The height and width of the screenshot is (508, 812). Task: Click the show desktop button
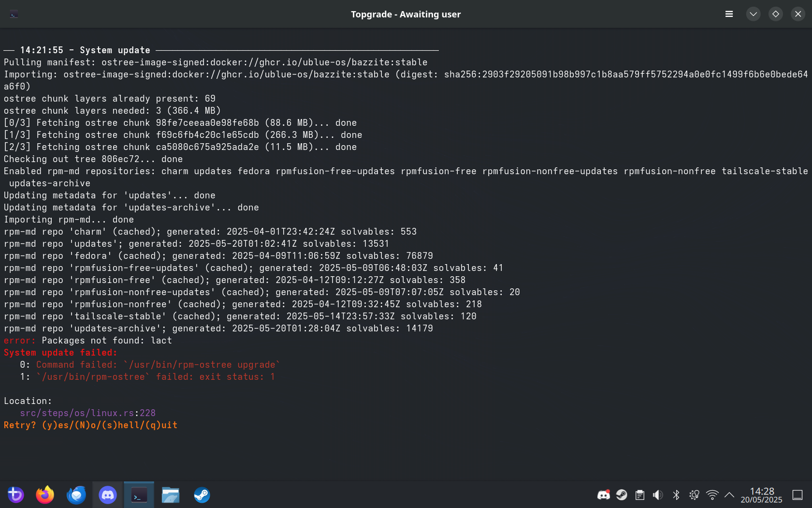pyautogui.click(x=797, y=495)
